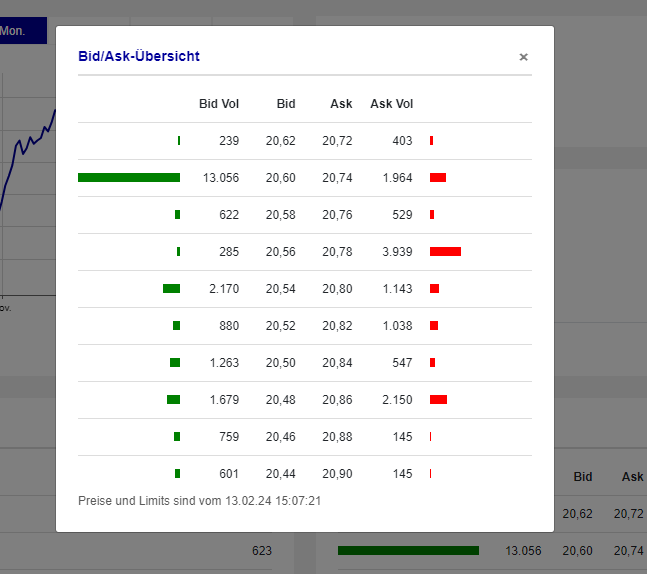Select ask price 20,84

337,363
